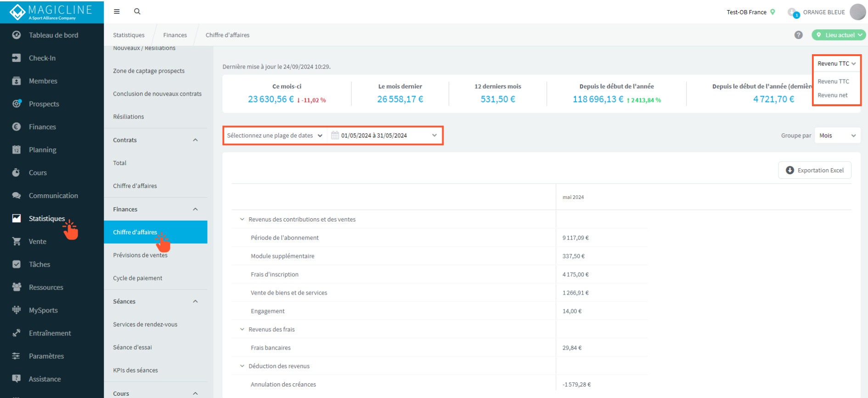Click 'Le mois dernier' value 26 558,17 €
This screenshot has width=868, height=398.
tap(400, 99)
